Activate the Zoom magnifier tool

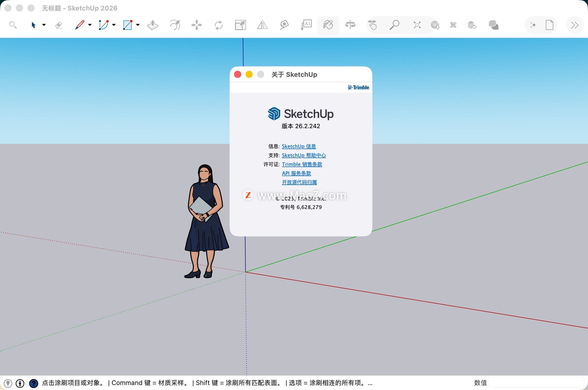(394, 25)
